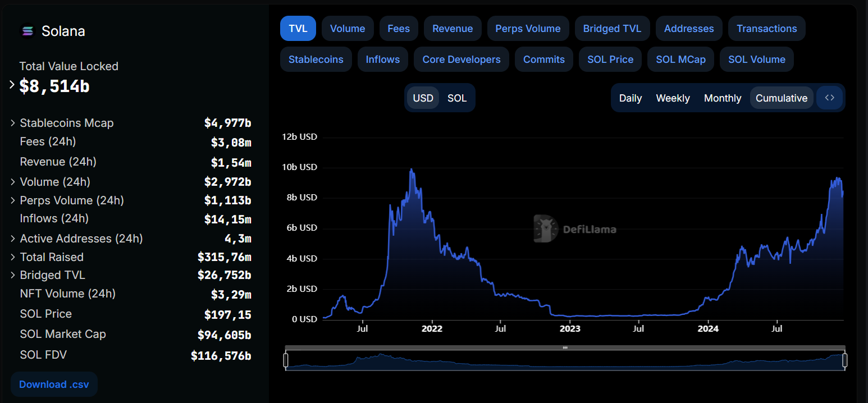Enable the Revenue chart metric chip
The height and width of the screenshot is (403, 868).
453,29
